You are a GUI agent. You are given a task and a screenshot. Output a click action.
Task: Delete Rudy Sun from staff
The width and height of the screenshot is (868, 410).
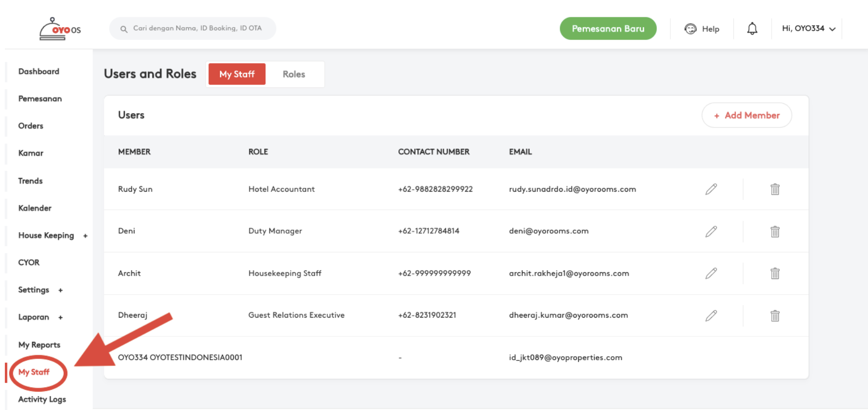coord(775,189)
